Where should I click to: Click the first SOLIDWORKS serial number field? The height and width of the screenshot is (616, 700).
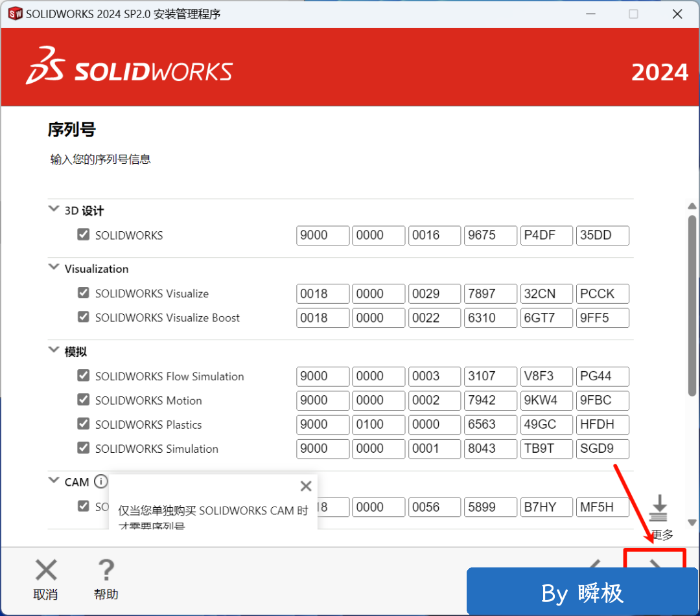point(323,235)
